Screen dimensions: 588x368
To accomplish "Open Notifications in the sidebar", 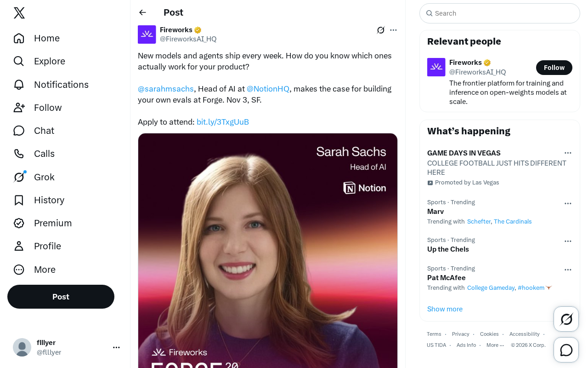I will 51,85.
